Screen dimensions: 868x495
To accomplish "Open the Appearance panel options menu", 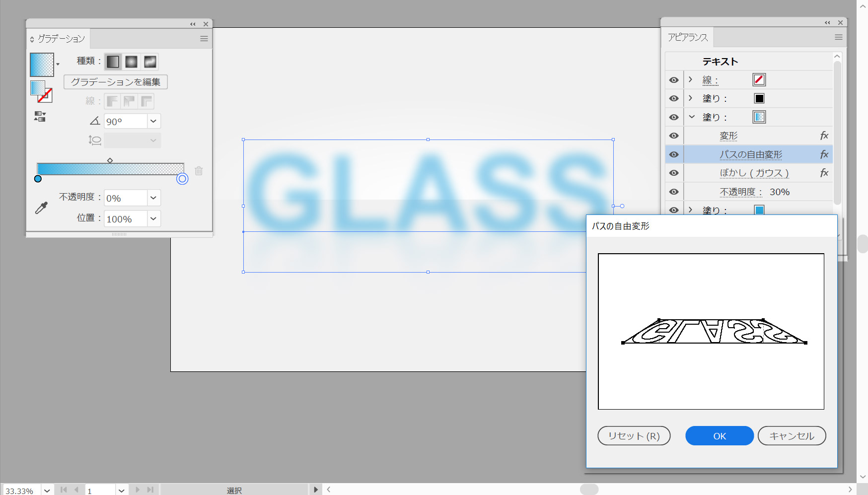I will point(838,37).
